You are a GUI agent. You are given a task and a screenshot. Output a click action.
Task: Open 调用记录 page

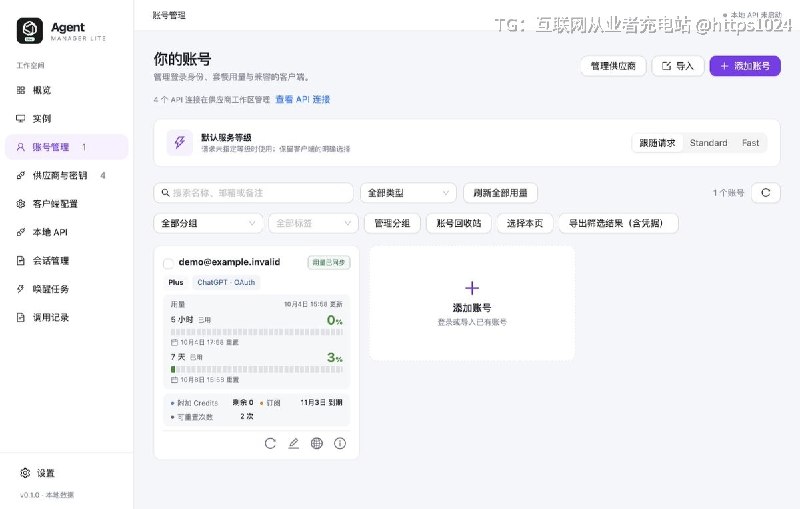click(x=66, y=317)
